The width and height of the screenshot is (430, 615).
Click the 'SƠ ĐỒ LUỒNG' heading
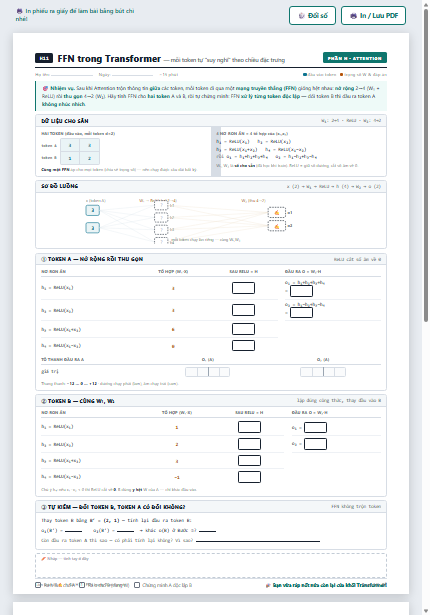(60, 186)
